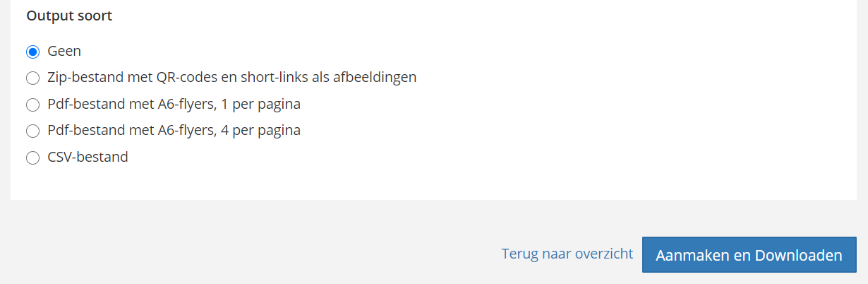This screenshot has width=868, height=284.
Task: Follow the 'Terug naar overzicht' link
Action: (x=567, y=254)
